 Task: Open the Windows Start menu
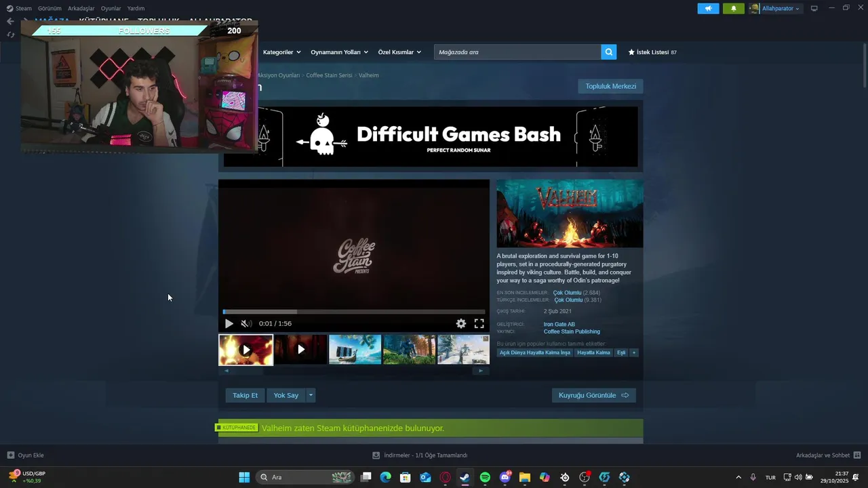(x=244, y=477)
